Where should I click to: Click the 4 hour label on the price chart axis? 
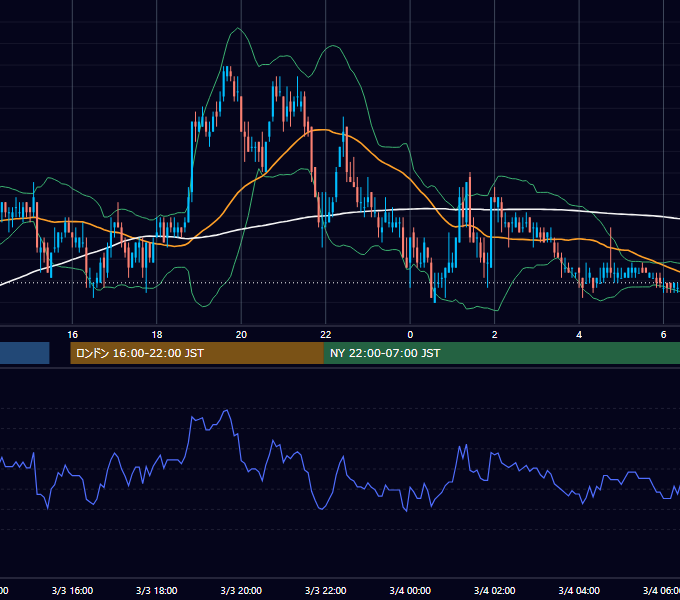(579, 335)
